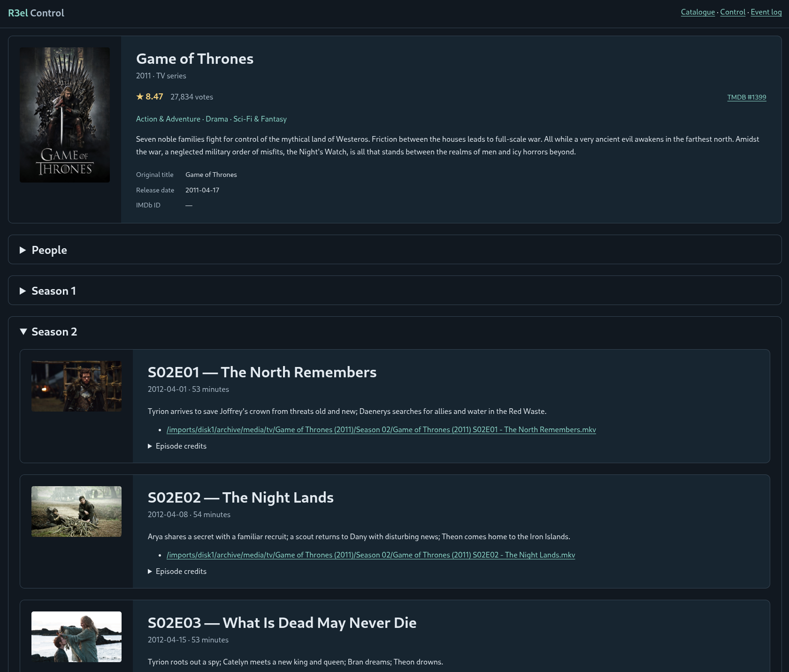Screen dimensions: 789x672
Task: Click the '2011 · TV series' subtitle
Action: [161, 76]
